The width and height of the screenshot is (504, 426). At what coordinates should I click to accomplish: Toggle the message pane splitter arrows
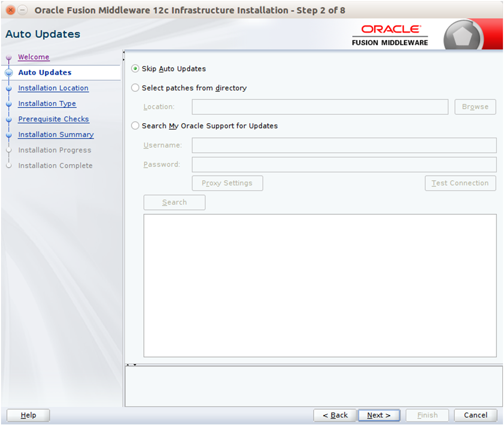131,365
